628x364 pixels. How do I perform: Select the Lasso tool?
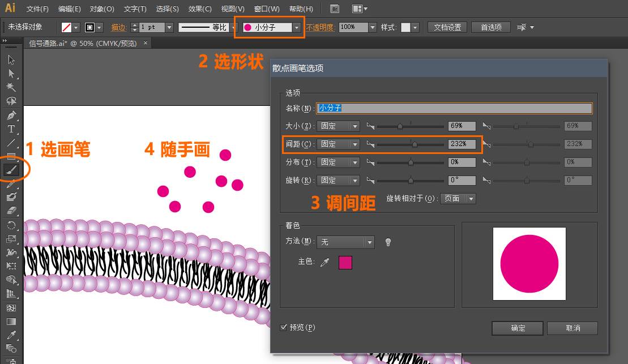(x=11, y=101)
